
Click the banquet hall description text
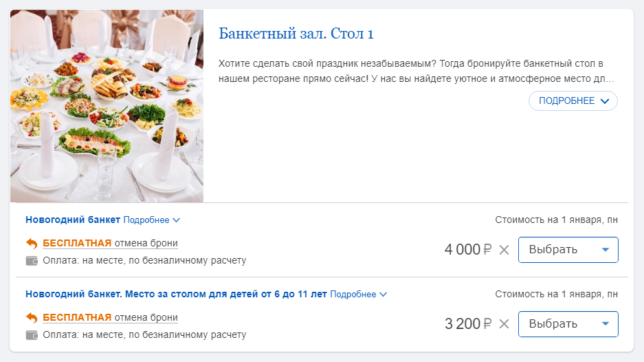point(416,72)
